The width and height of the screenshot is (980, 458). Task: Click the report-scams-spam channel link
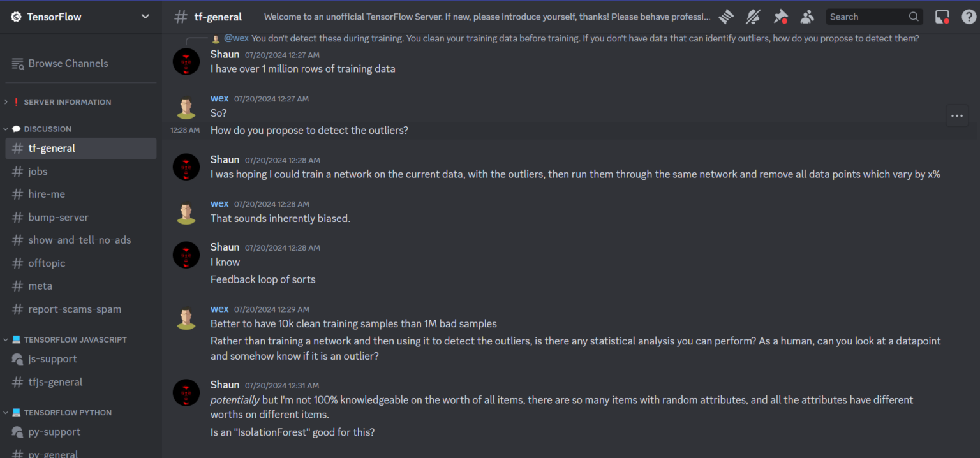coord(75,309)
